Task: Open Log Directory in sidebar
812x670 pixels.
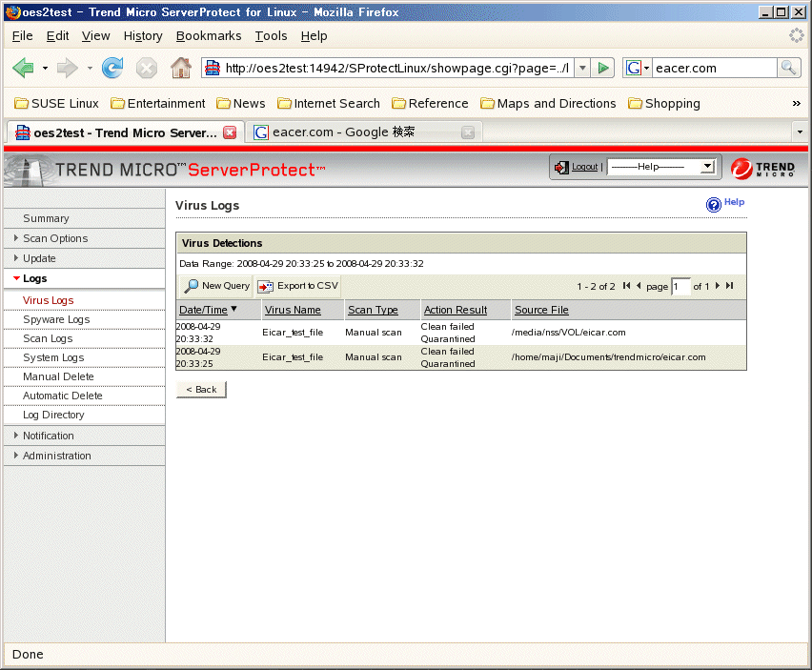Action: [53, 415]
